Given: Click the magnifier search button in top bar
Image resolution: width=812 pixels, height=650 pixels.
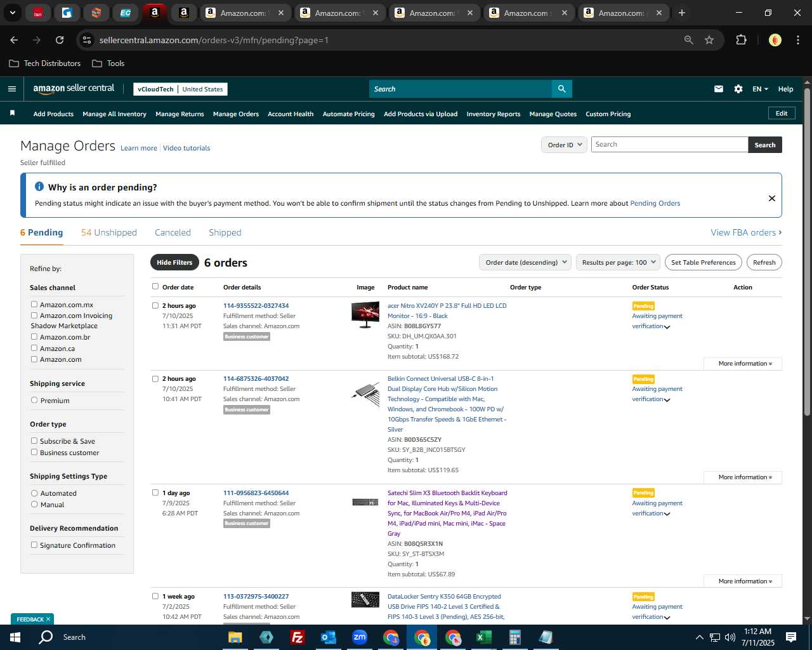Looking at the screenshot, I should point(561,89).
